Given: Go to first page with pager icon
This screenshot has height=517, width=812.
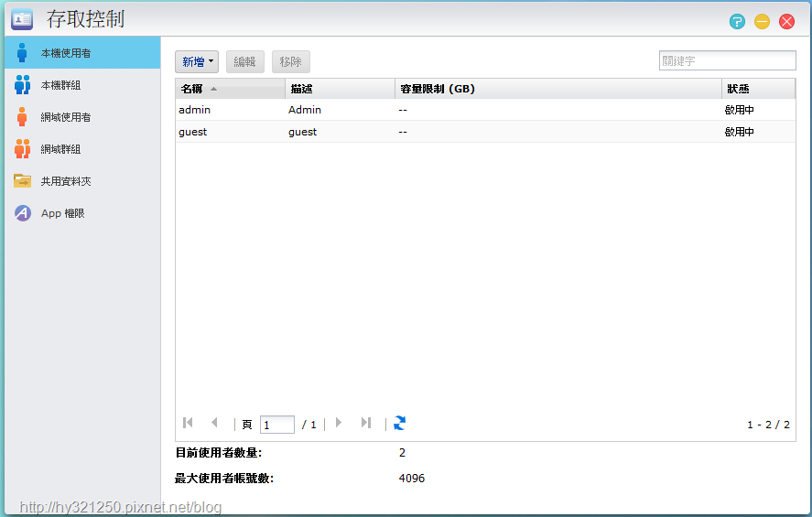Looking at the screenshot, I should (188, 423).
